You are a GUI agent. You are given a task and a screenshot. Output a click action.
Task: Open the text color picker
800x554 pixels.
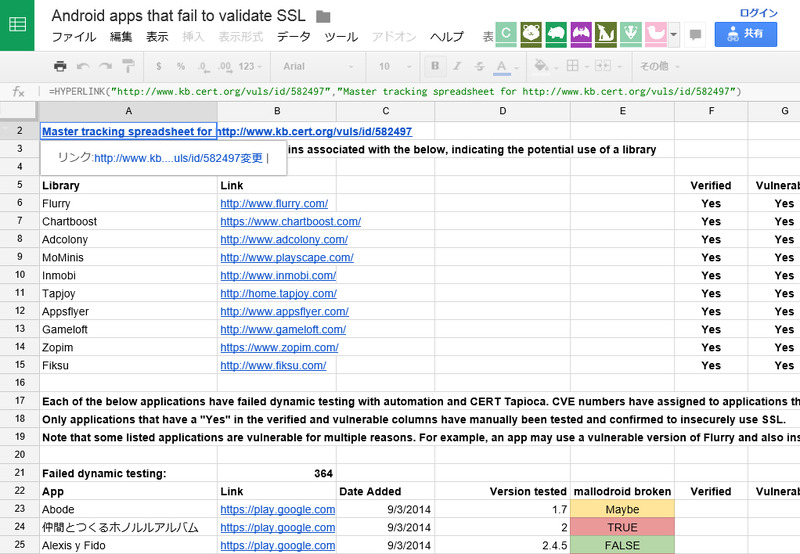(503, 66)
